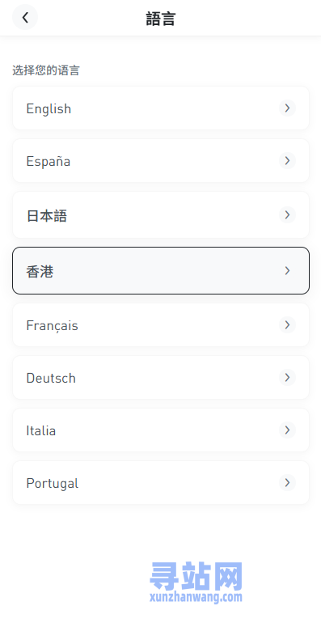Click the chevron icon beside English
The width and height of the screenshot is (321, 644).
pyautogui.click(x=287, y=108)
